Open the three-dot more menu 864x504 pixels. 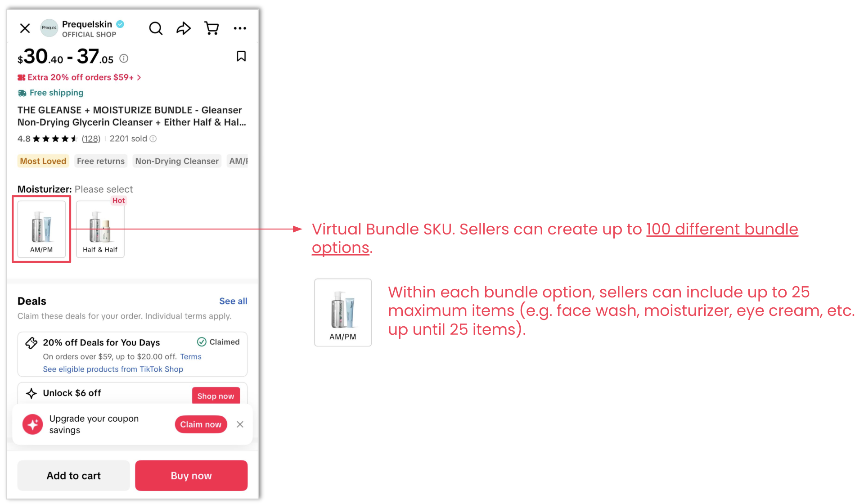[240, 28]
